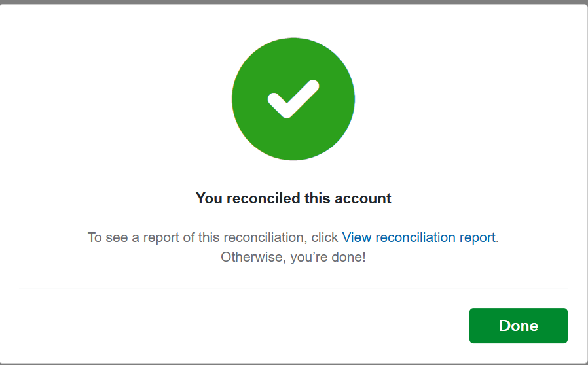Viewport: 588px width, 365px height.
Task: Click the white checkmark inside the circle
Action: (x=293, y=100)
